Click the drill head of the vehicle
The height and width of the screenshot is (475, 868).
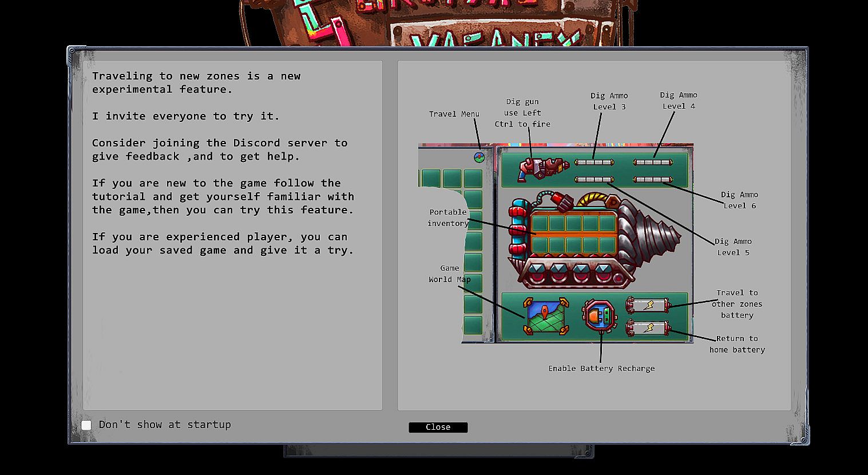pyautogui.click(x=651, y=234)
